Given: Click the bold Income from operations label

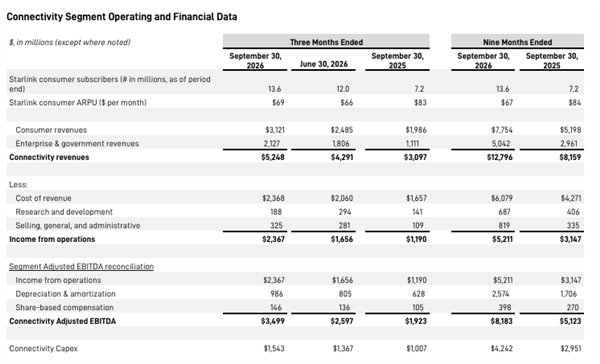Looking at the screenshot, I should coord(52,239).
